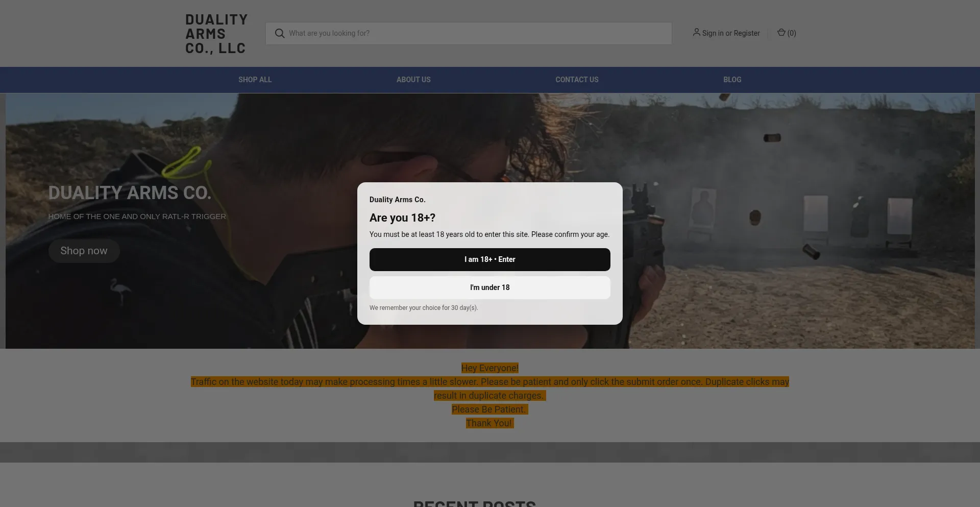Confirm age with 'I am 18+ • Enter'
The image size is (980, 507).
pyautogui.click(x=489, y=259)
